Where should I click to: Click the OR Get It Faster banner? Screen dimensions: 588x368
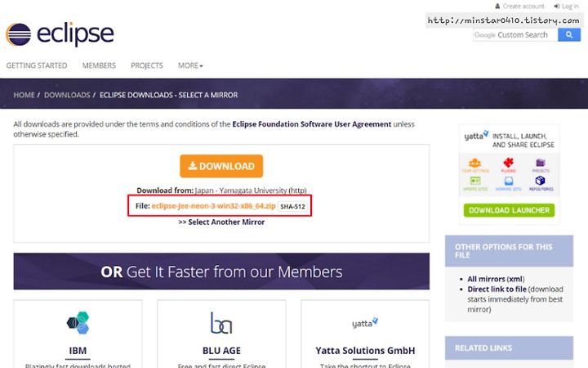point(221,272)
